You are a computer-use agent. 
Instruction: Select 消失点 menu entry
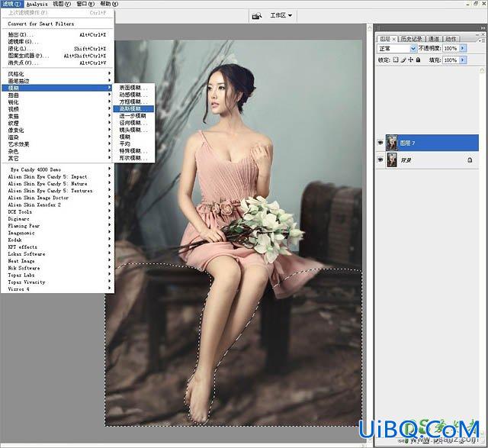[x=57, y=63]
